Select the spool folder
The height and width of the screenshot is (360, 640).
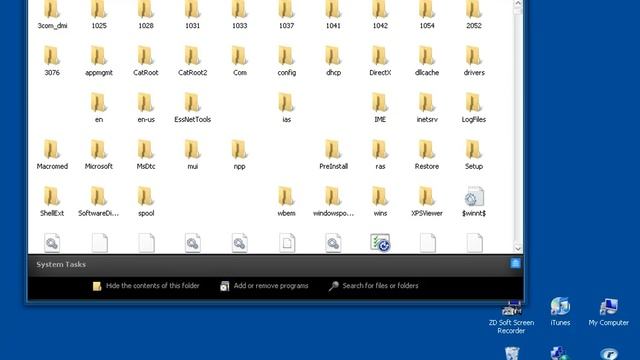coord(146,202)
